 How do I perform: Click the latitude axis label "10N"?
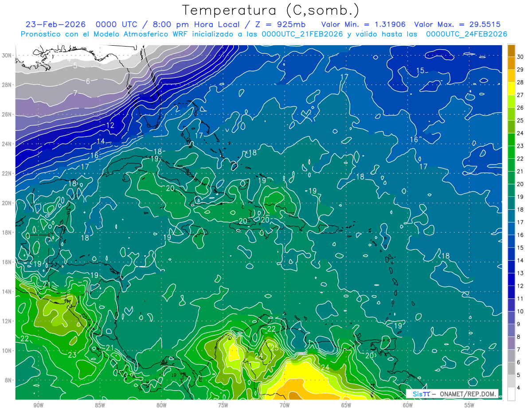coord(7,351)
